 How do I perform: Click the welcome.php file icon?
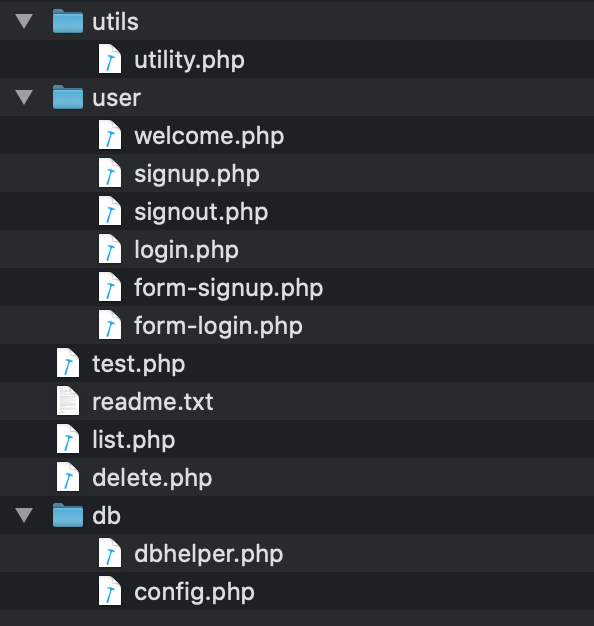pos(110,135)
